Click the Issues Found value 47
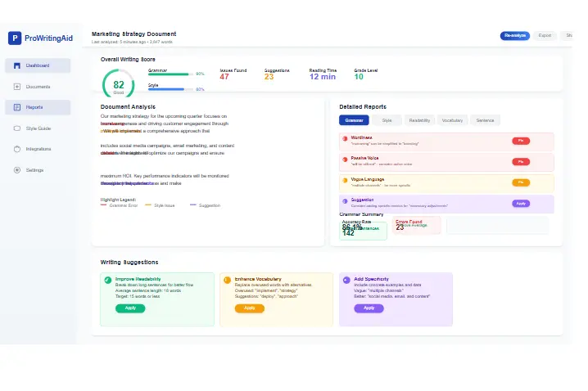The height and width of the screenshot is (391, 588). [x=224, y=77]
